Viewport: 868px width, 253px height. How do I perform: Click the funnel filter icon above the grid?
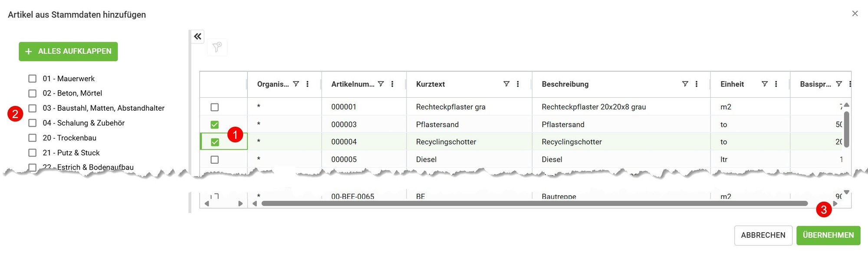[217, 47]
